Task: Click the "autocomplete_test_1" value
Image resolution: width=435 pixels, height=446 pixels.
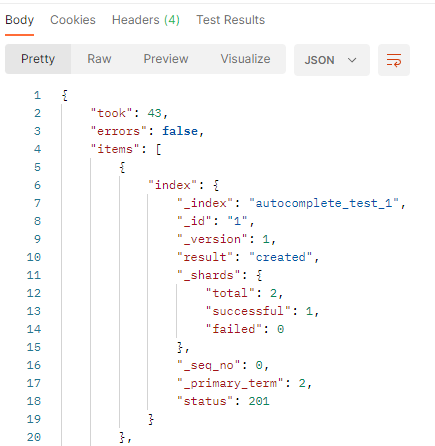Action: (324, 203)
